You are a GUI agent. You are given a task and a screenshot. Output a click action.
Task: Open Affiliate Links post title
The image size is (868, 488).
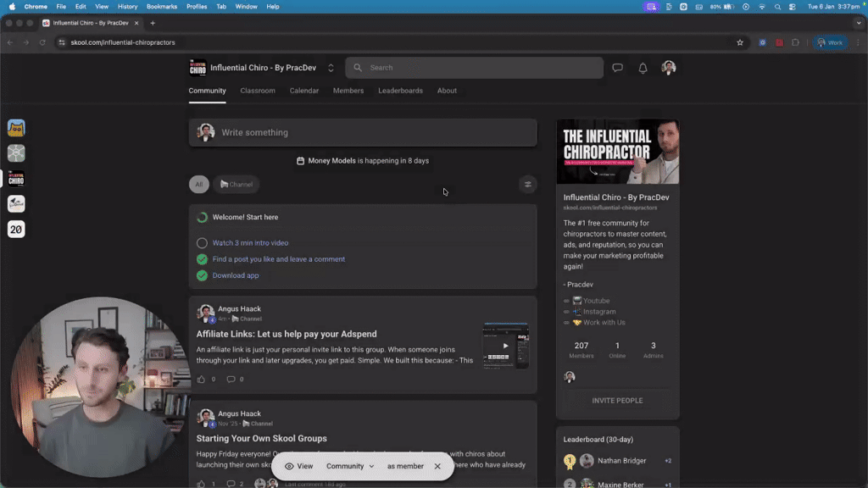pos(287,334)
